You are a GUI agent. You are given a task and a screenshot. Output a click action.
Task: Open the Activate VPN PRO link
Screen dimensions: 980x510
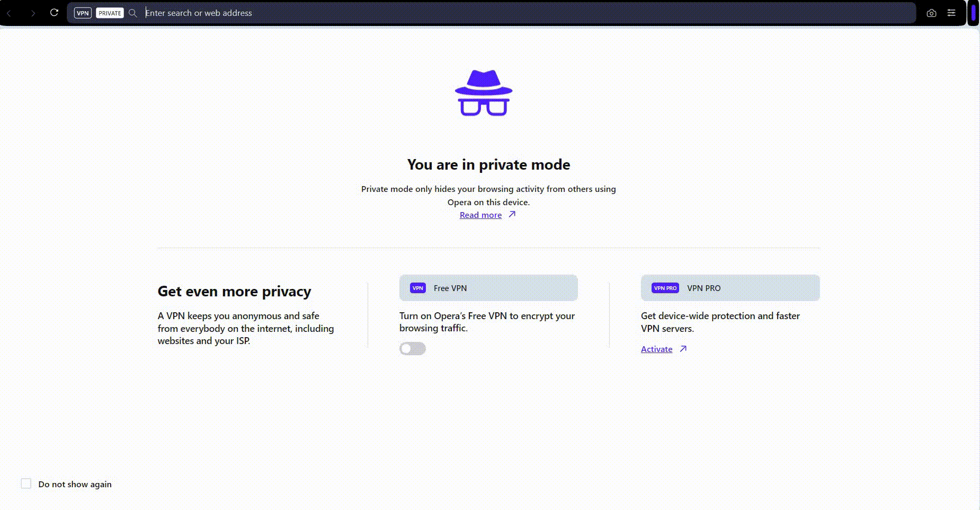coord(656,349)
